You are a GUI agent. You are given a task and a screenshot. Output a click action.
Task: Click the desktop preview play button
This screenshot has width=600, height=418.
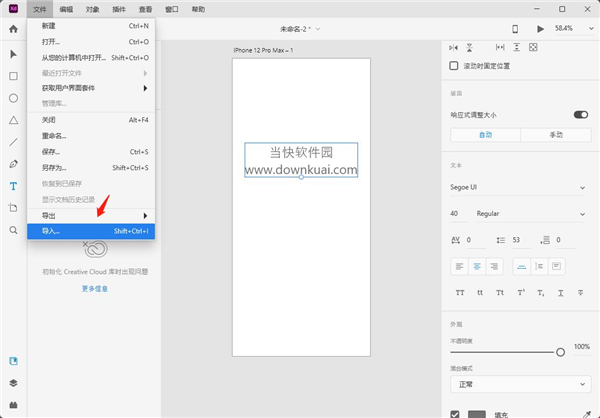pos(540,29)
